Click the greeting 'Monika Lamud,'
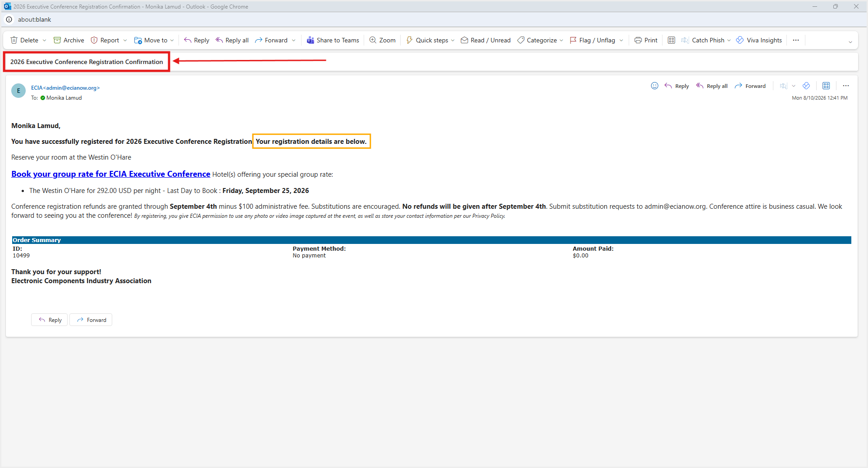The height and width of the screenshot is (468, 868). point(36,126)
